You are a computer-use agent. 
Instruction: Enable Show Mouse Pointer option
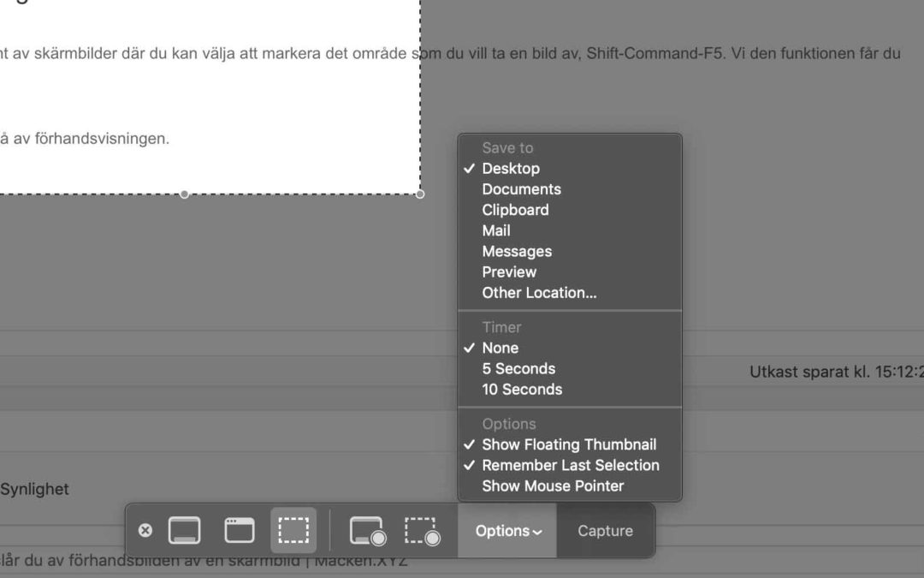[x=553, y=486]
